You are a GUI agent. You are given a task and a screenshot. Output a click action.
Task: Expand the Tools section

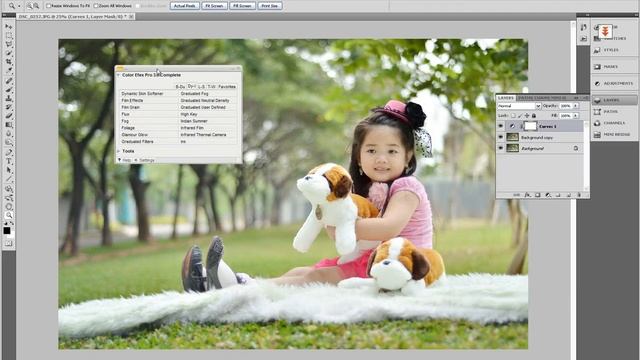(119, 151)
